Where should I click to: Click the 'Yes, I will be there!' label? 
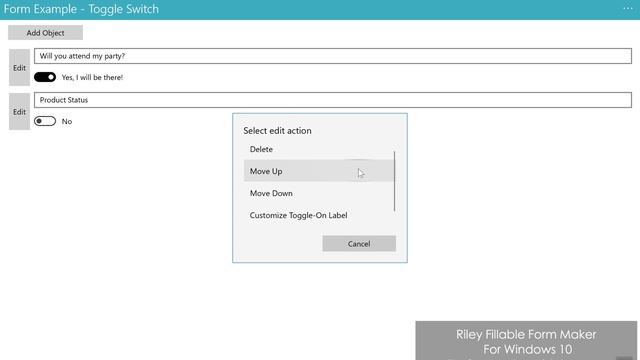coord(92,78)
